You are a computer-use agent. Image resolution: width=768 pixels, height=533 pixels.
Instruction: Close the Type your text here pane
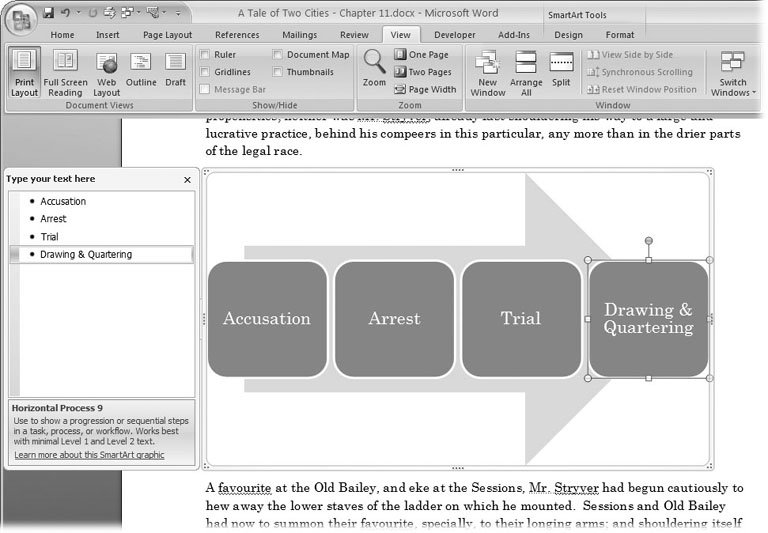click(x=187, y=180)
